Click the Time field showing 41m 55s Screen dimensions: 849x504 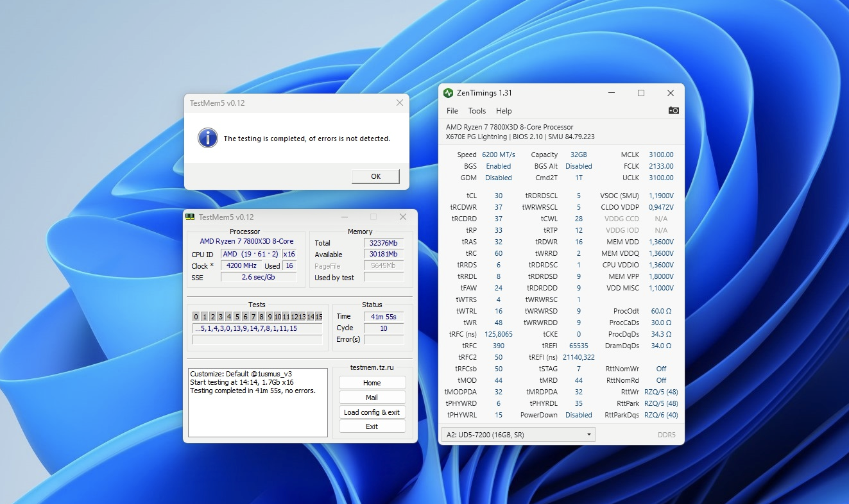click(x=384, y=317)
